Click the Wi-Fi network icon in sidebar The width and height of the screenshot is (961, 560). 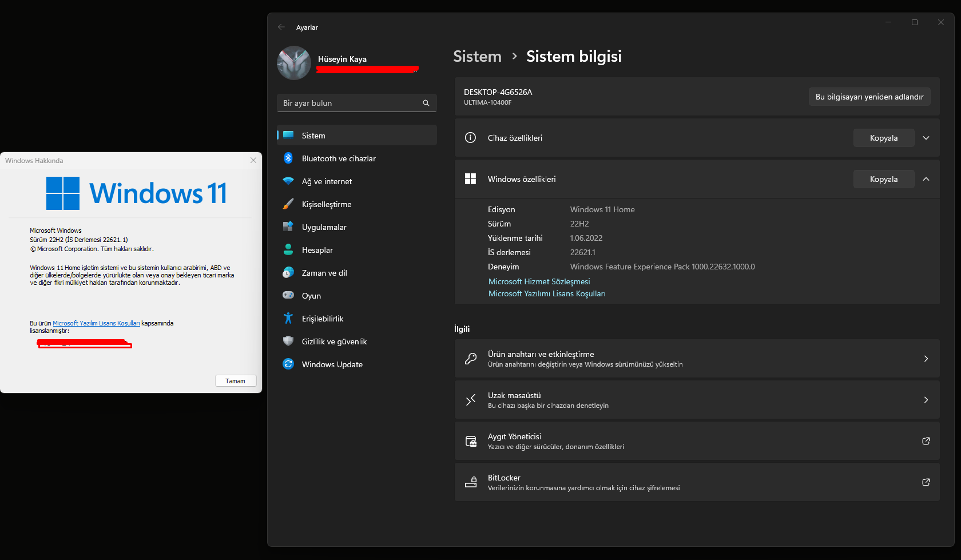tap(288, 181)
